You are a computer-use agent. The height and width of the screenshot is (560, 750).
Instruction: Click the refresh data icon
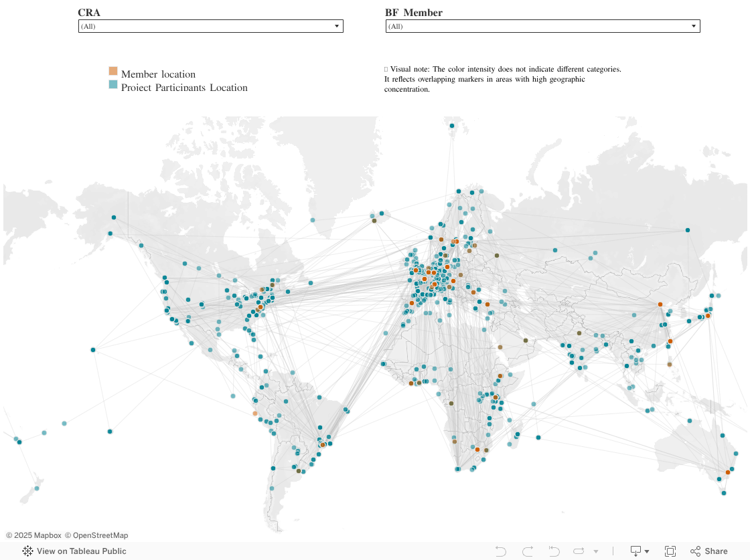coord(579,551)
